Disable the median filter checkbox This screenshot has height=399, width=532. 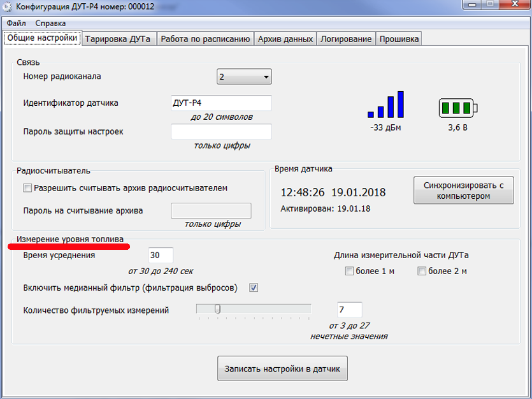coord(254,287)
